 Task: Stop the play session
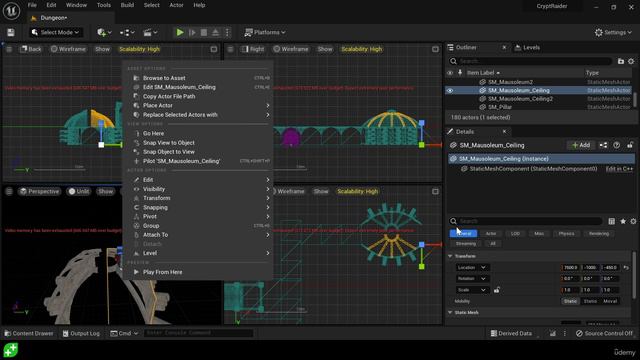point(204,32)
